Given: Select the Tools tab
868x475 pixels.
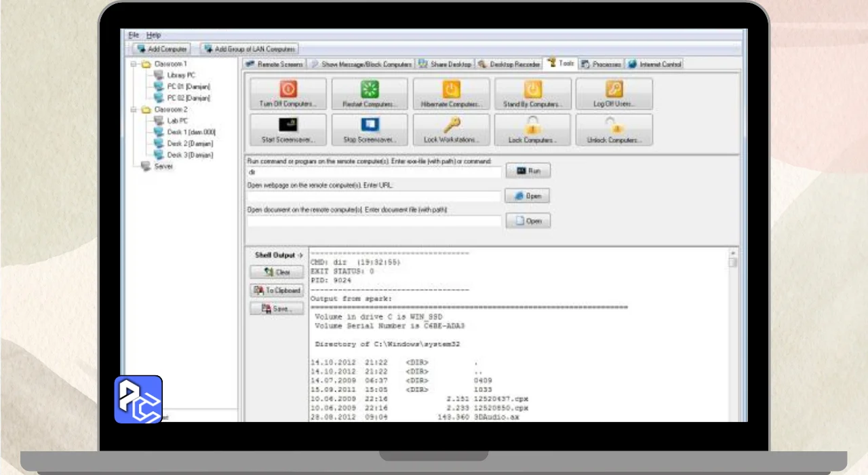Looking at the screenshot, I should 561,63.
